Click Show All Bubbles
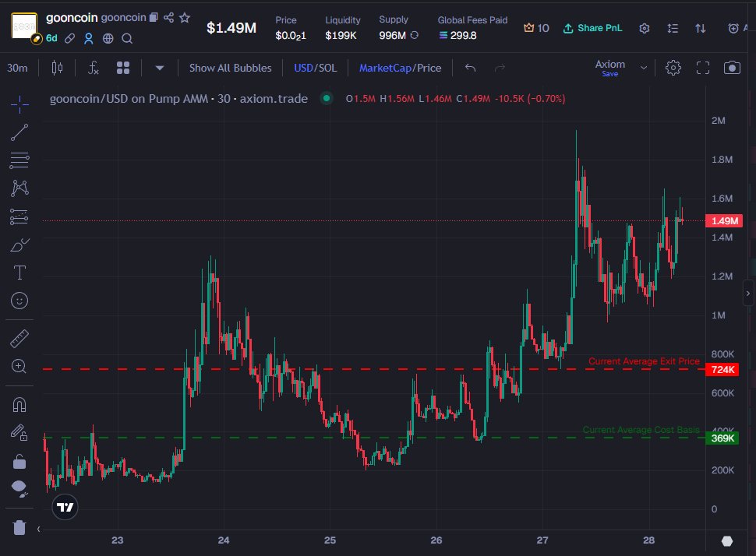The image size is (756, 556). 231,68
